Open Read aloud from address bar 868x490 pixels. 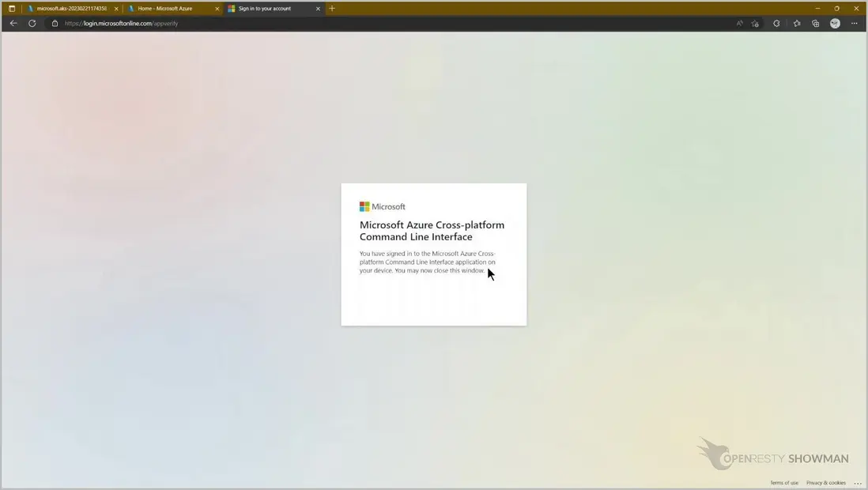coord(740,23)
